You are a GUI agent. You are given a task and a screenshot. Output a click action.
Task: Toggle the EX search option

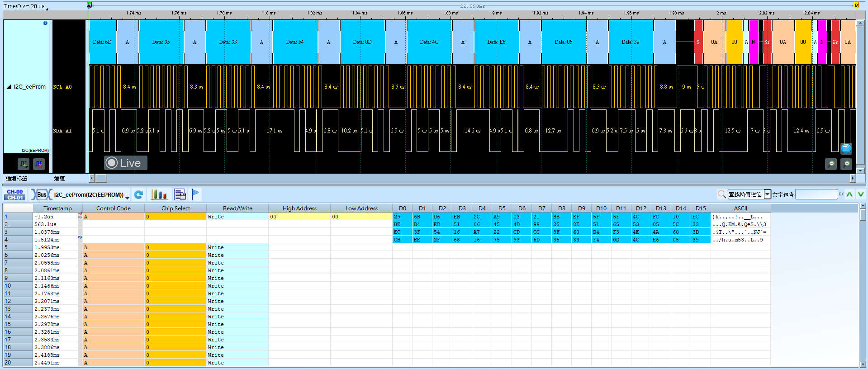[841, 194]
